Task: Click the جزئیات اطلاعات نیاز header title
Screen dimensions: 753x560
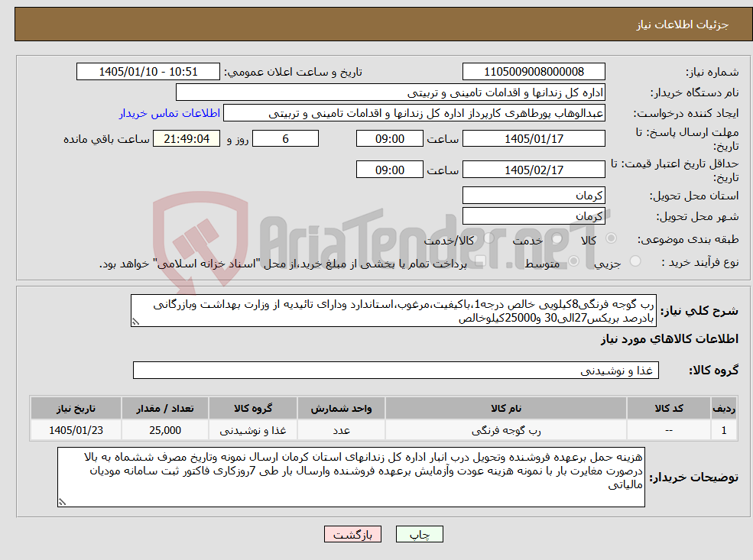Action: point(682,24)
